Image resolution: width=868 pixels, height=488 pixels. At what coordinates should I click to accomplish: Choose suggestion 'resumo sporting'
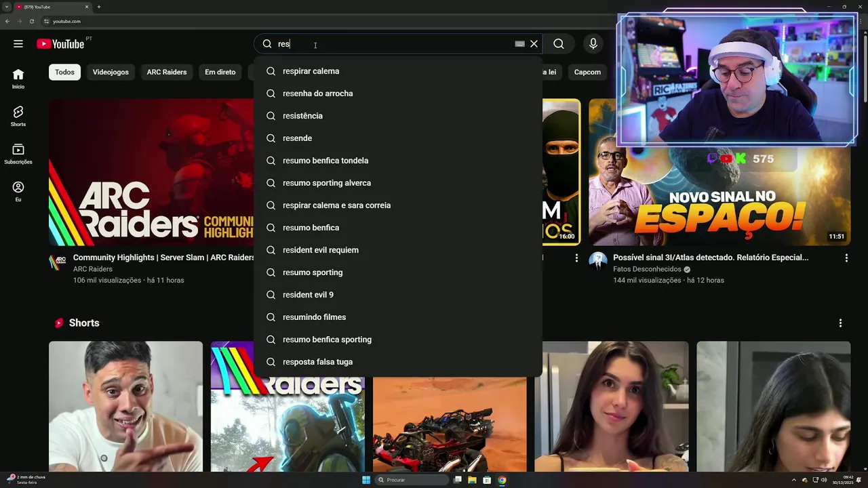tap(398, 272)
